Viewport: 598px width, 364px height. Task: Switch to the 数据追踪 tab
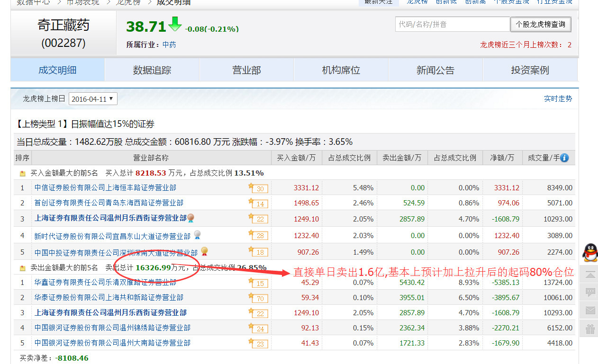[152, 71]
